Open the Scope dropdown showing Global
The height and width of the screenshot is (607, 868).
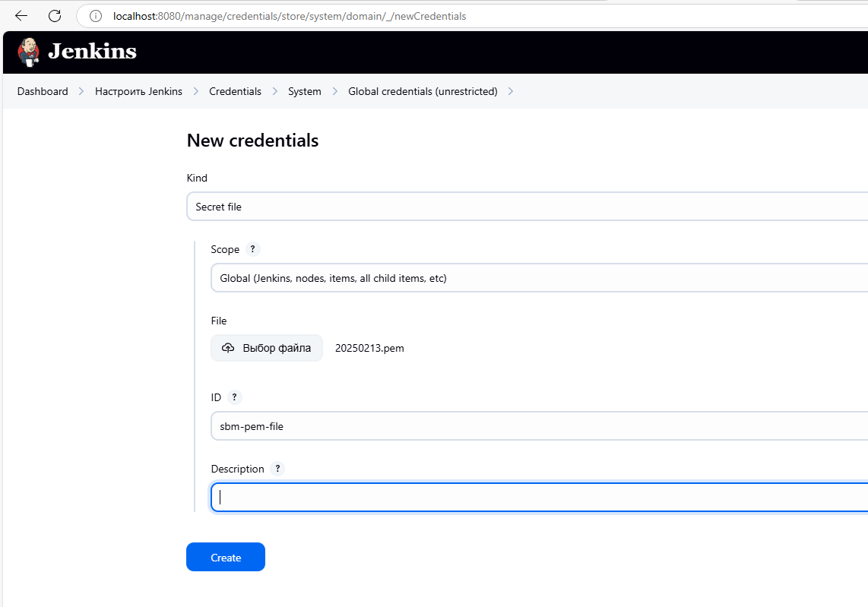pyautogui.click(x=536, y=278)
